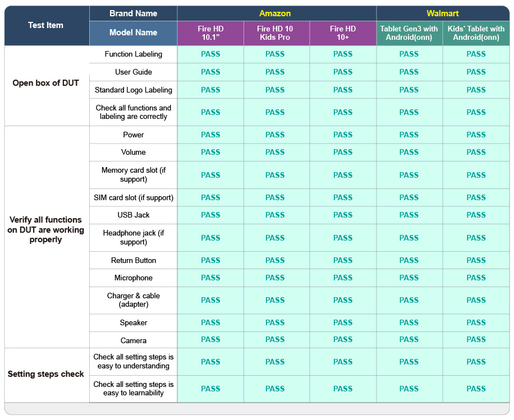Select PASS for Microphone under Tablet Gen3
The image size is (514, 420).
pyautogui.click(x=409, y=278)
